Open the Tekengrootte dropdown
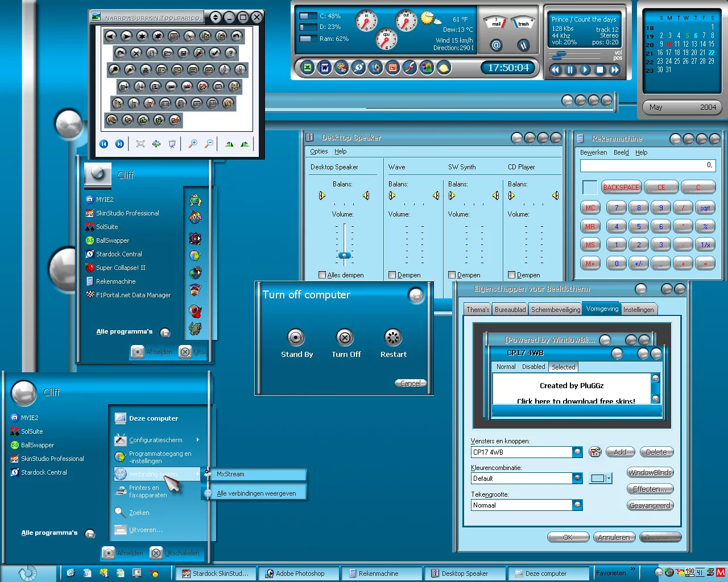 577,505
